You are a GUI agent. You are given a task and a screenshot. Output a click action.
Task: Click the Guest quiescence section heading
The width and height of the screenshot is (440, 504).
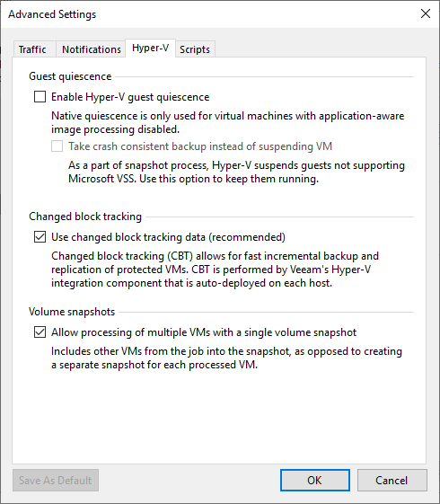click(70, 76)
